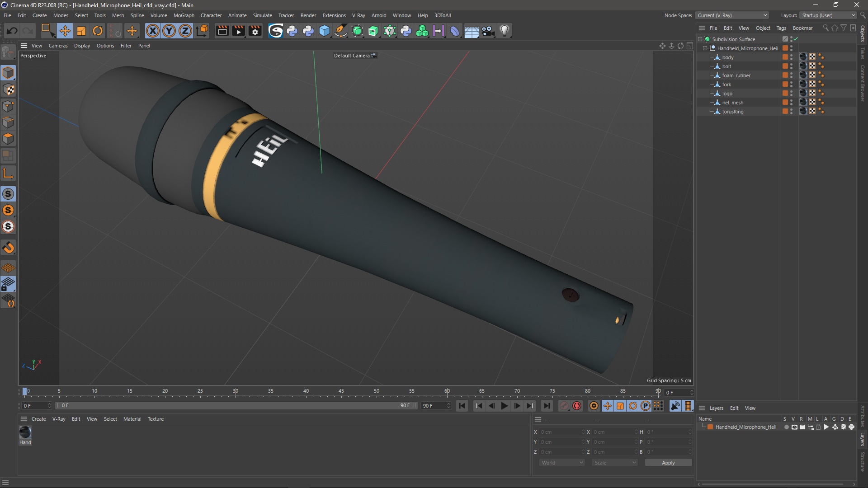Open the material manager Create menu
The height and width of the screenshot is (488, 868).
pyautogui.click(x=38, y=419)
